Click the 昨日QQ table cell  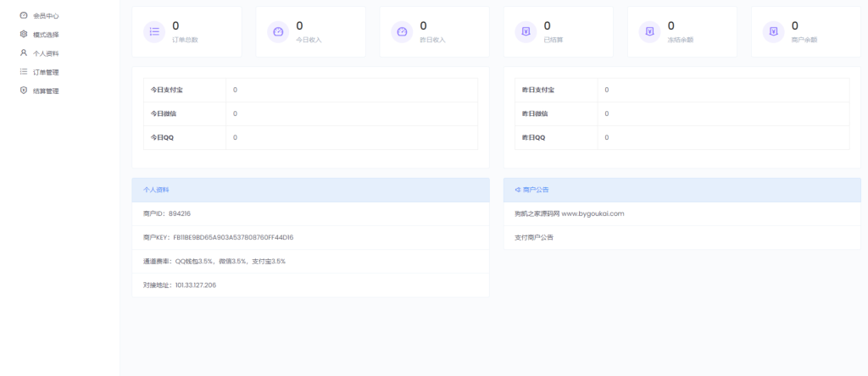556,138
